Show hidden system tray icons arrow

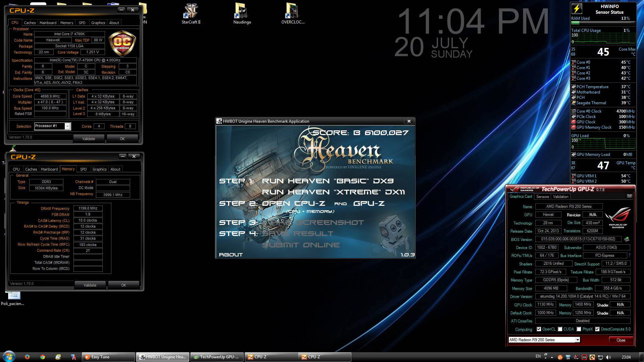552,357
